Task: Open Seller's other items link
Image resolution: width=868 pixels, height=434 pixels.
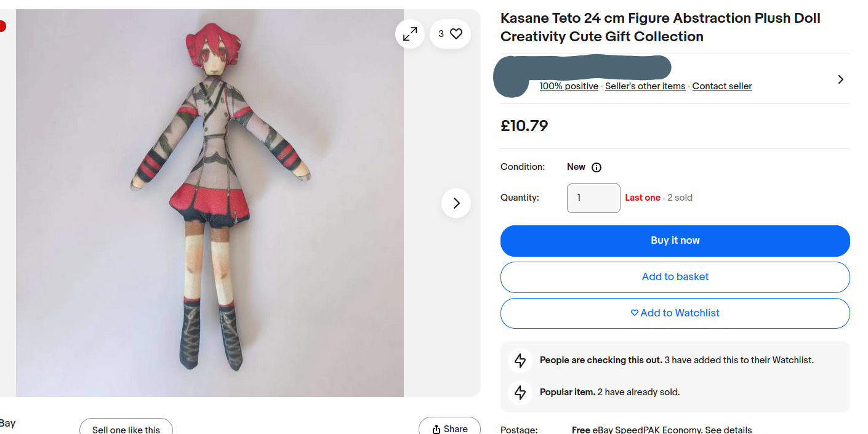Action: tap(645, 86)
